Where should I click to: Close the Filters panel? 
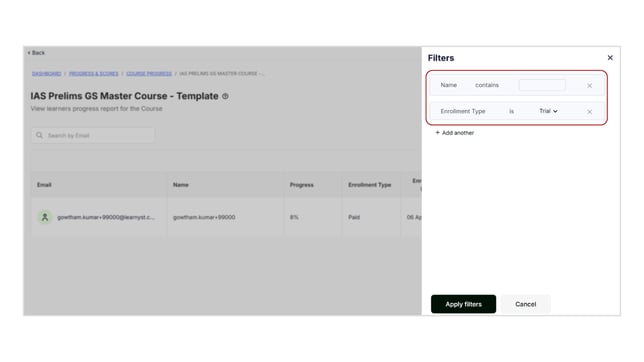(x=610, y=58)
